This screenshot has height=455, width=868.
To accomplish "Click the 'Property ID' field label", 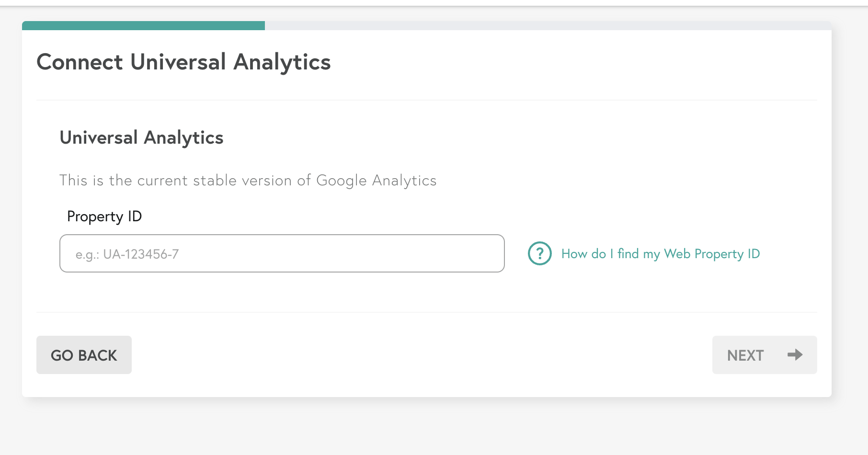I will pos(104,216).
